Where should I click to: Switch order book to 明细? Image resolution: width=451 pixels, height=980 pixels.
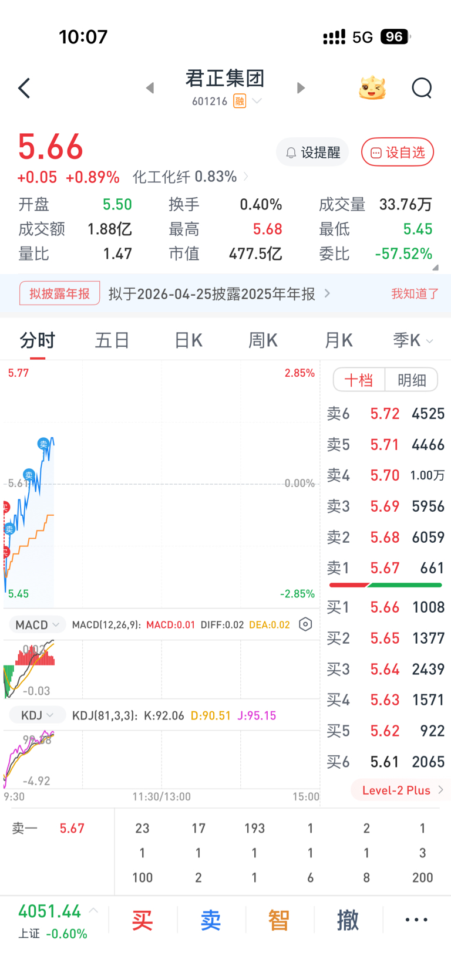click(412, 380)
